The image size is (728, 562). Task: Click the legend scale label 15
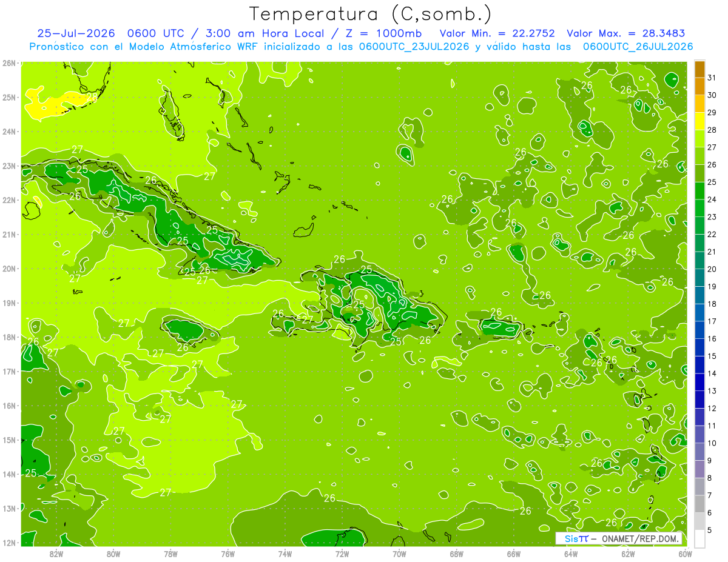(712, 356)
